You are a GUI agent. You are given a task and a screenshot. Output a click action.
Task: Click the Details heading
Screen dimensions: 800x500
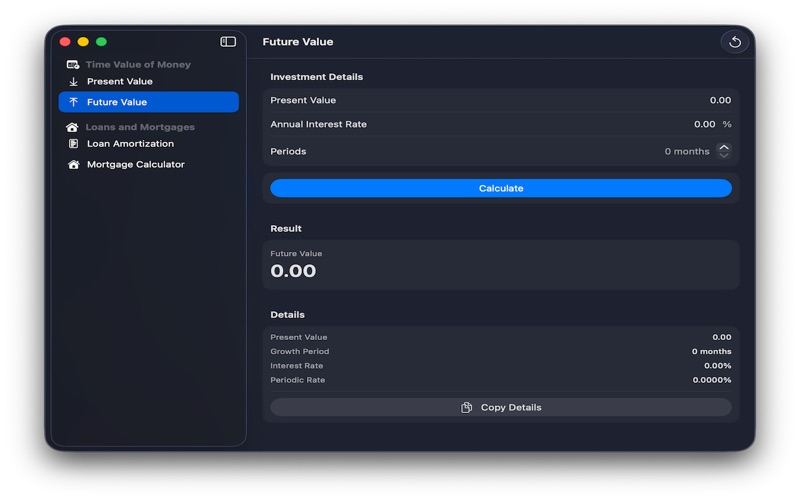coord(287,315)
